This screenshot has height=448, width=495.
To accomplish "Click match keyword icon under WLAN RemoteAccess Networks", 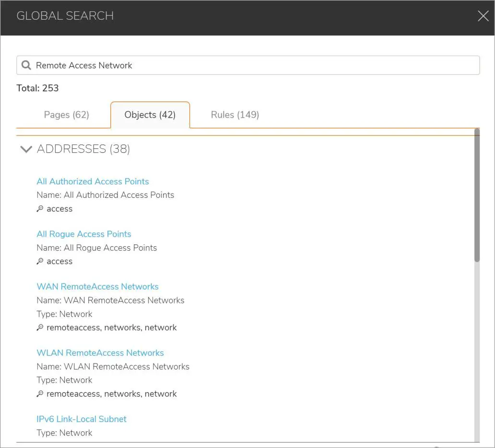I will click(40, 394).
